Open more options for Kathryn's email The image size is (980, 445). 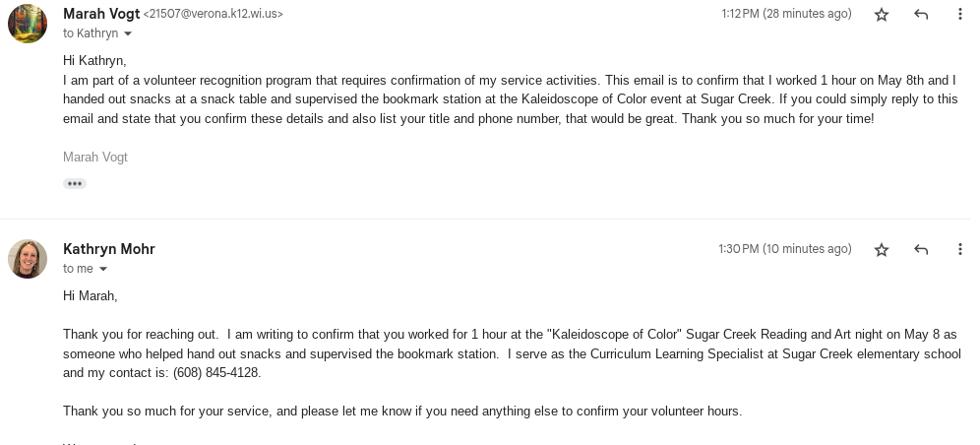[x=960, y=250]
